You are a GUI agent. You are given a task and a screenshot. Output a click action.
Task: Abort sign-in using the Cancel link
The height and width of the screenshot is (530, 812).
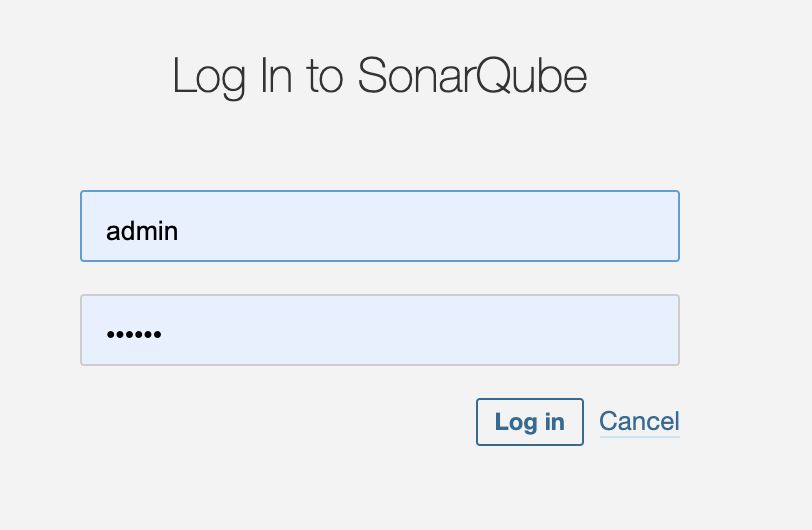point(639,422)
